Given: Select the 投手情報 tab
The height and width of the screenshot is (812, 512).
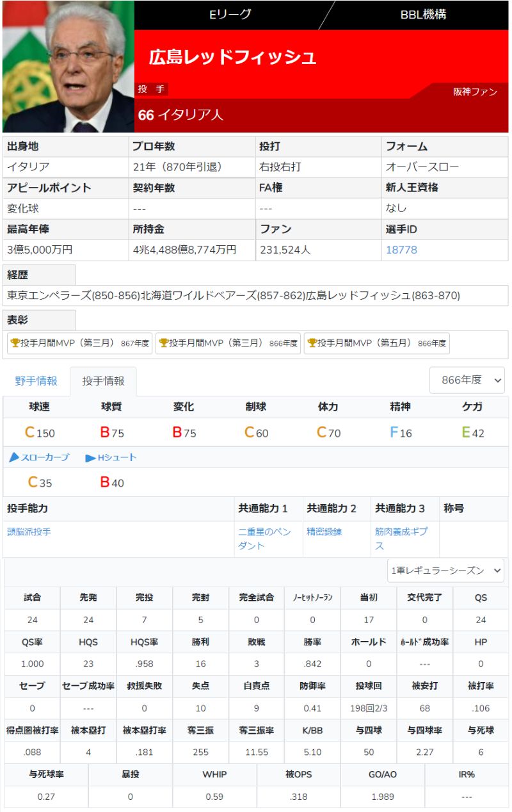Looking at the screenshot, I should click(103, 381).
